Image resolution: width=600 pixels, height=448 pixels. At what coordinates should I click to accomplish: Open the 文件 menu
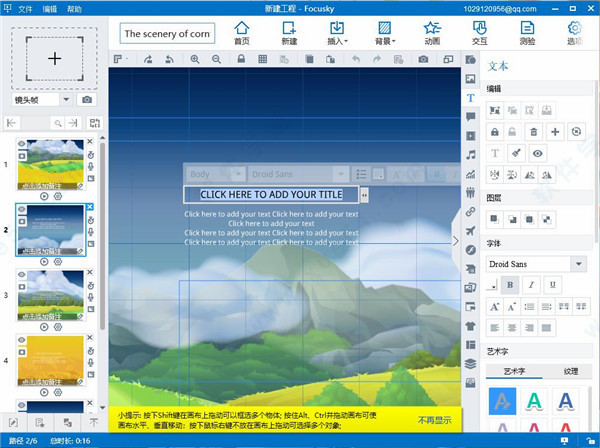(x=25, y=8)
